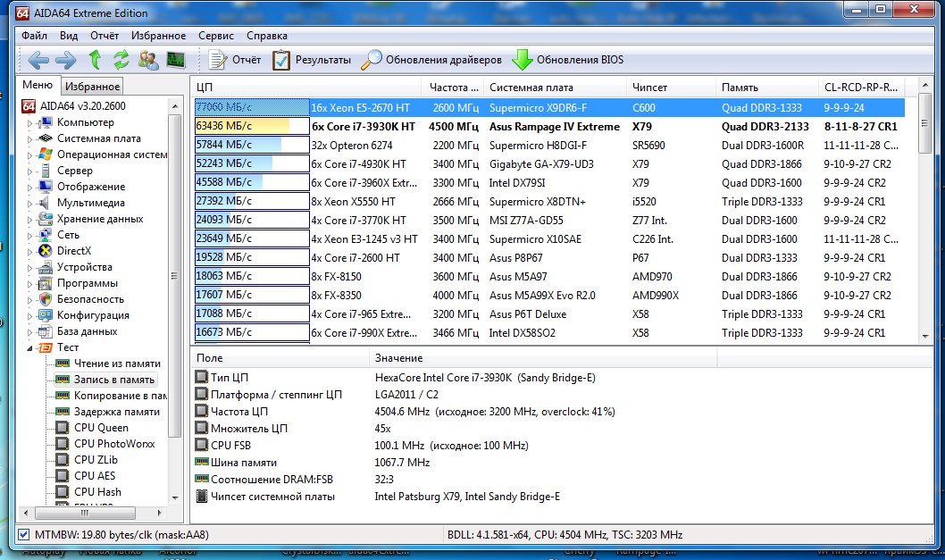Open the Сервис menu
The image size is (945, 560).
[216, 36]
